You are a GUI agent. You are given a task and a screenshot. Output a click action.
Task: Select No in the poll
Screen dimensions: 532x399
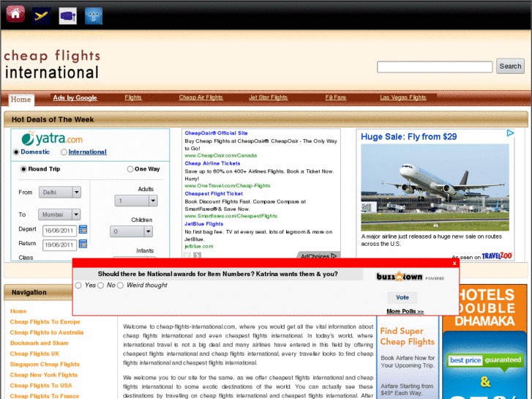tap(100, 286)
